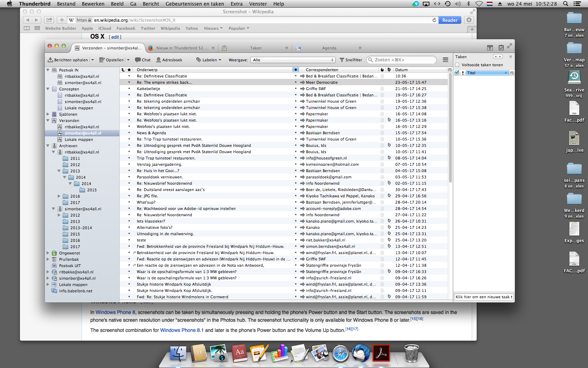Toggle the Snelfilter quick filter
Viewport: 588px width, 368px height.
click(x=351, y=60)
